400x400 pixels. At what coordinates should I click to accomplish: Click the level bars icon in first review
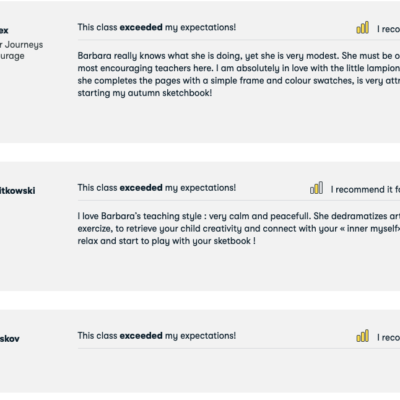362,28
